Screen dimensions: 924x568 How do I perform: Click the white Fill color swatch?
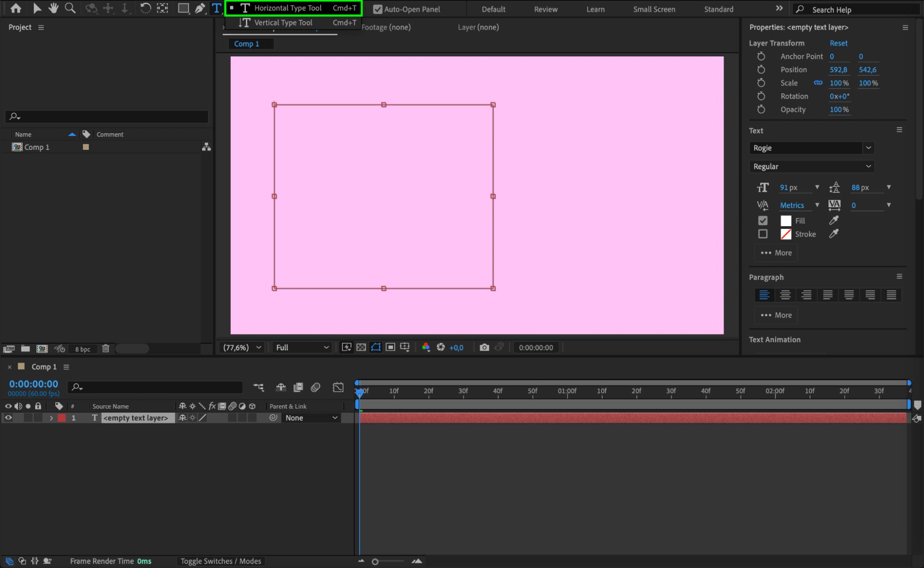point(786,221)
